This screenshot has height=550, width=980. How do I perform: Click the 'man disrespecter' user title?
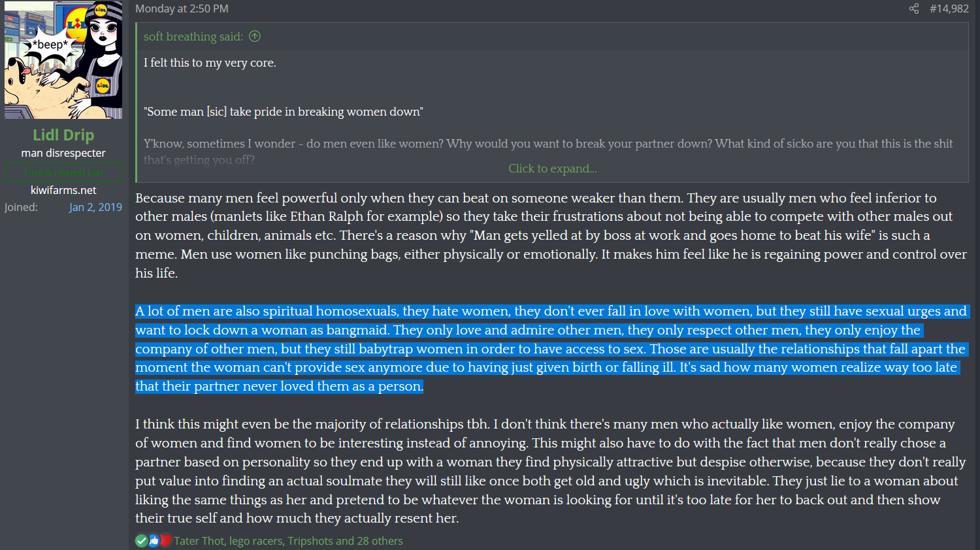(63, 153)
